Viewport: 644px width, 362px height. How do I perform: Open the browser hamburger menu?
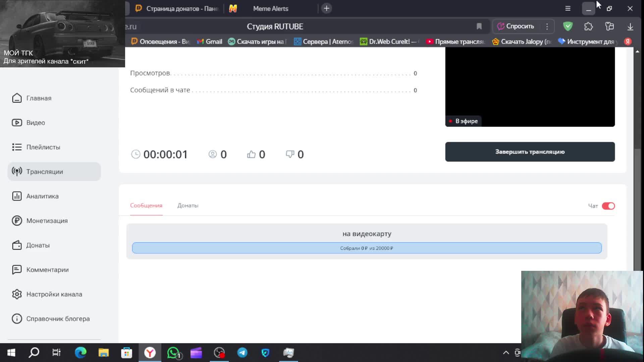pos(568,8)
